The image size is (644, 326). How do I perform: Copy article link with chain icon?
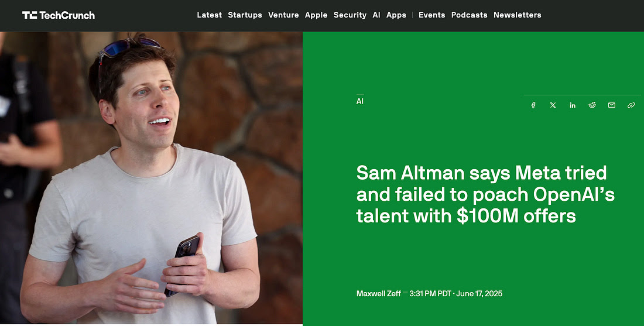[631, 105]
